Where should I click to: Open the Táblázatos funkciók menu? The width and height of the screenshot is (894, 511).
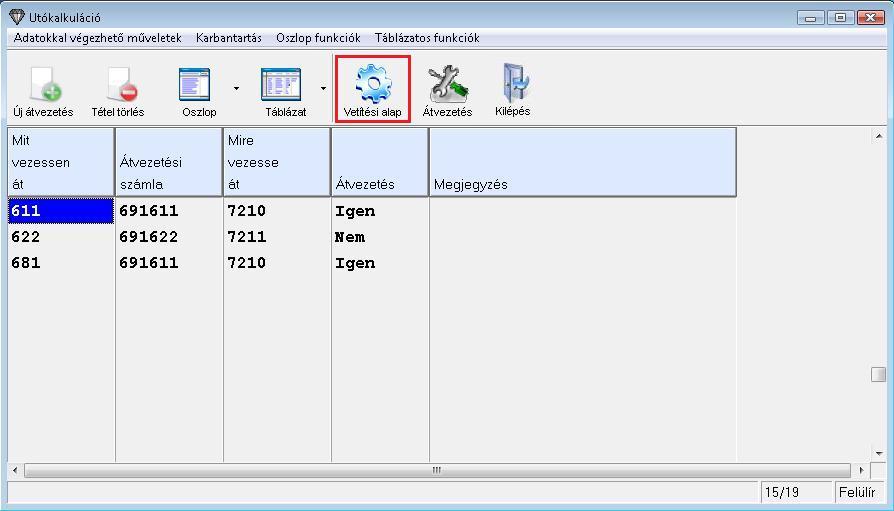pos(427,38)
